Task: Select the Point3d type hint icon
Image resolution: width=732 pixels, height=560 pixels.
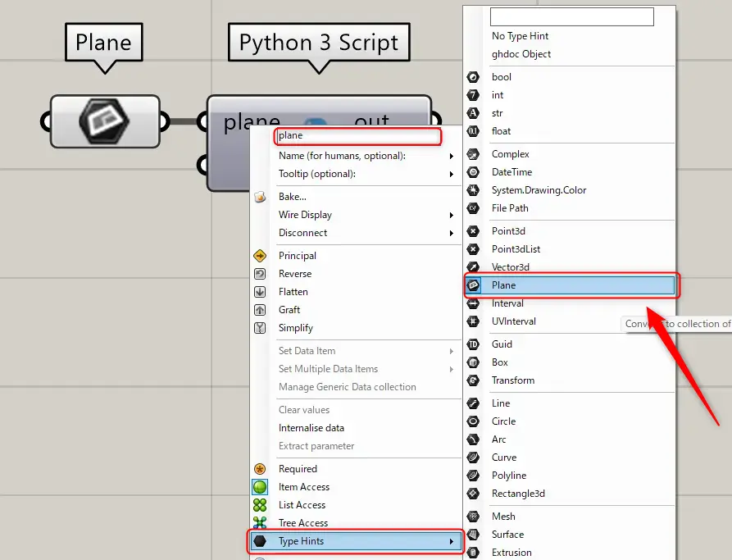Action: 473,231
